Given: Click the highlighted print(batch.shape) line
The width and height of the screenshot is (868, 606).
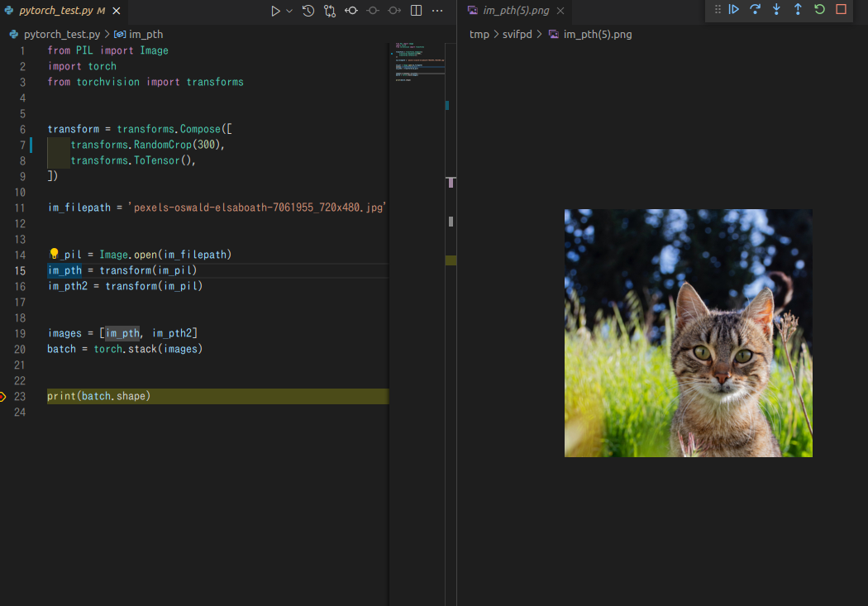Looking at the screenshot, I should (x=217, y=396).
